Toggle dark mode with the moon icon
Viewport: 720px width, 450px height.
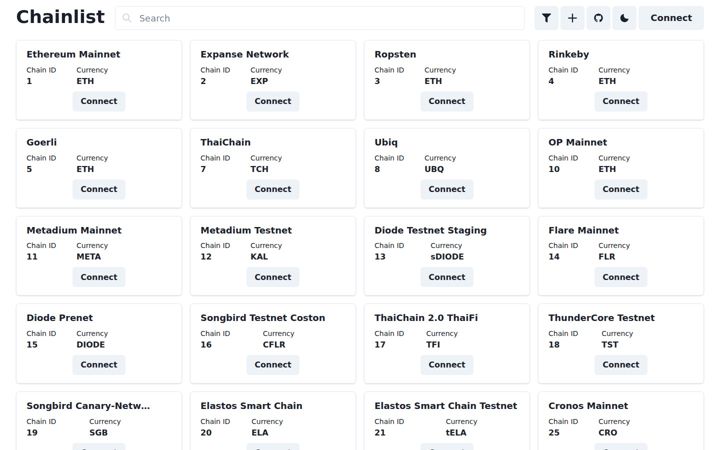pyautogui.click(x=624, y=18)
